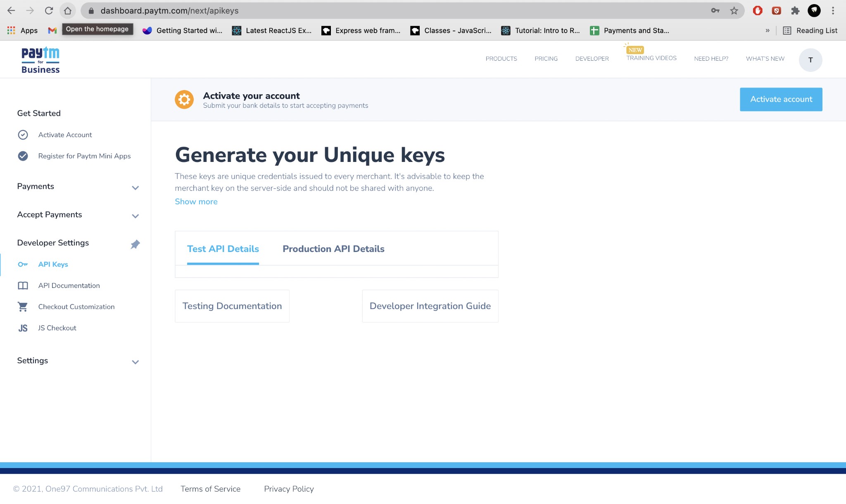The image size is (846, 504).
Task: Click the Paytm for Business logo
Action: [x=40, y=60]
